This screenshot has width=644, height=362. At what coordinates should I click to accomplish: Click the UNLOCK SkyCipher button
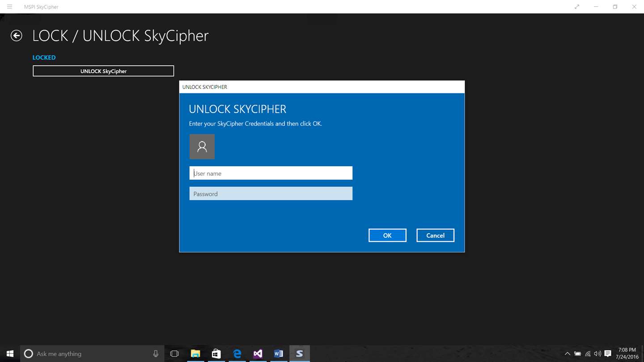(x=103, y=71)
